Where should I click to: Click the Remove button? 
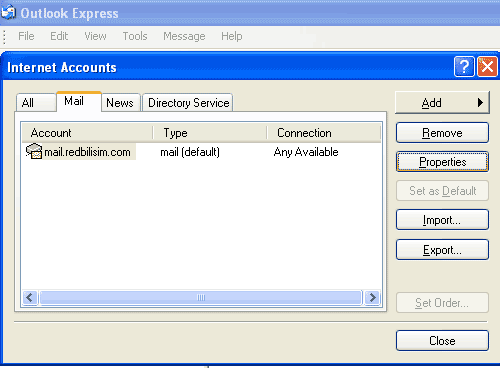pos(442,133)
